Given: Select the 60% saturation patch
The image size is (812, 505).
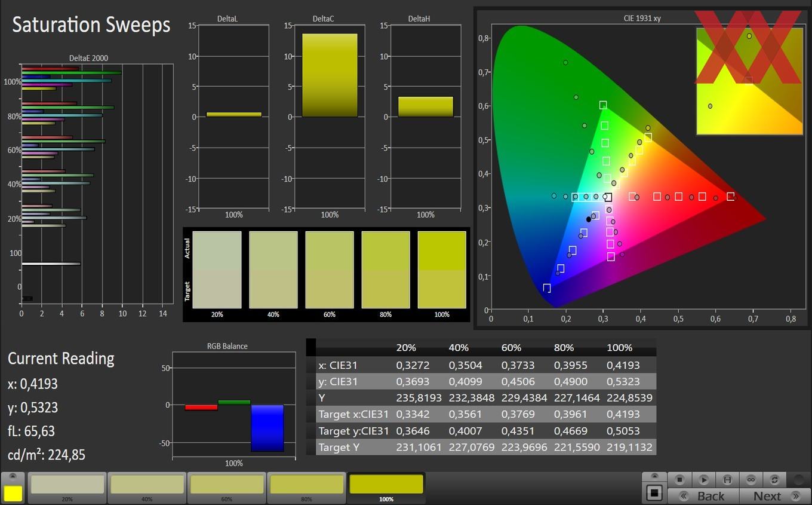Looking at the screenshot, I should pyautogui.click(x=227, y=485).
